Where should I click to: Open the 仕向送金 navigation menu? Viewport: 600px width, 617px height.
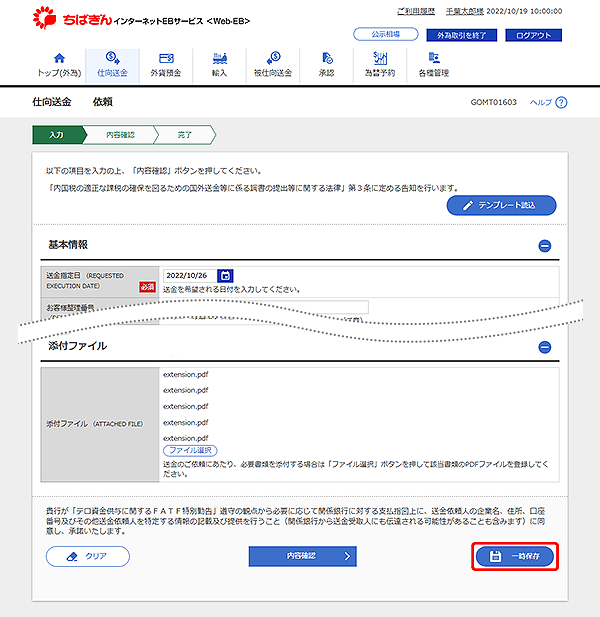click(112, 65)
